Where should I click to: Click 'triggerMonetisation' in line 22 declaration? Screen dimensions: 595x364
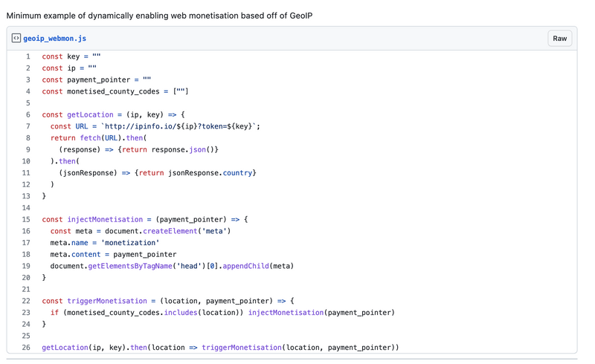pyautogui.click(x=107, y=301)
